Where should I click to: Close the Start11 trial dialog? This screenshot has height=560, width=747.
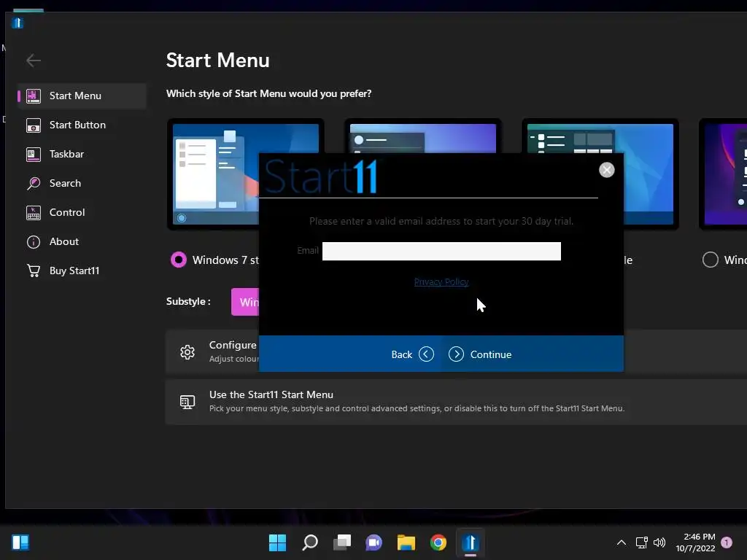tap(606, 170)
